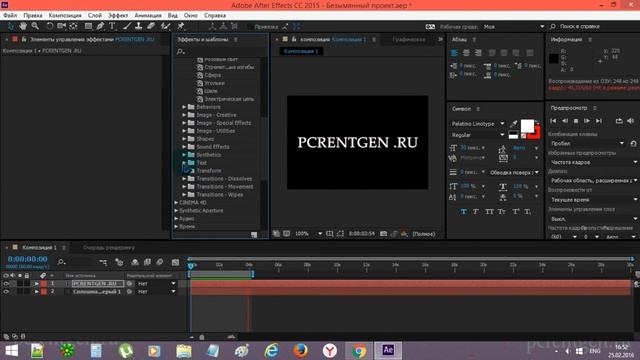Click the All Caps TT icon
Viewport: 640px width, 360px height.
coord(489,211)
